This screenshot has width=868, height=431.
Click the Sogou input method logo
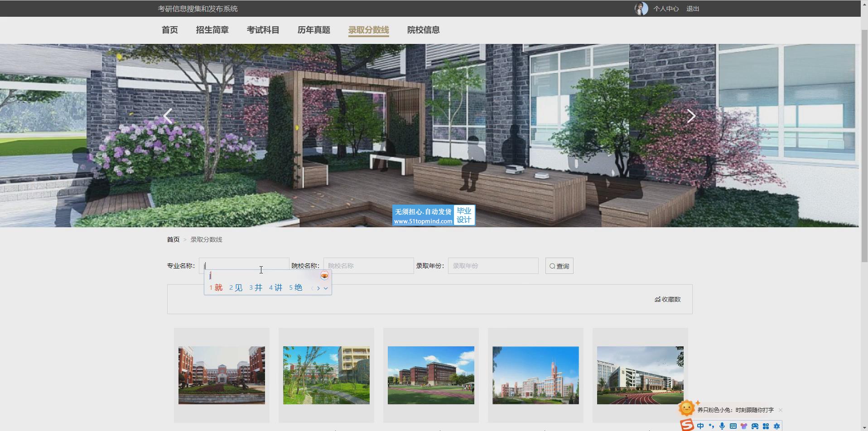(x=687, y=426)
